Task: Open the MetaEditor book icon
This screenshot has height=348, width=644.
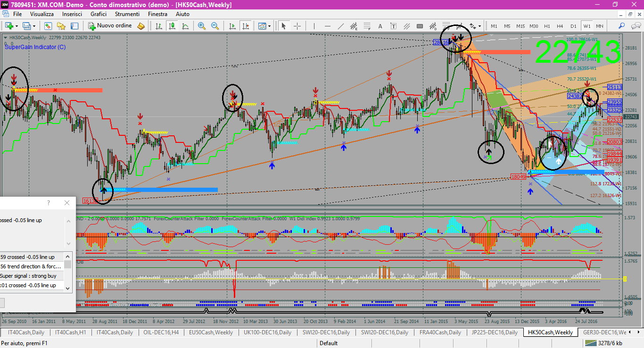Action: coord(141,25)
